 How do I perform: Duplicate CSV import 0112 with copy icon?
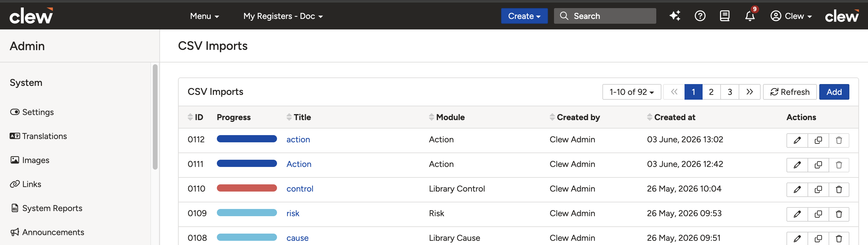(x=818, y=140)
